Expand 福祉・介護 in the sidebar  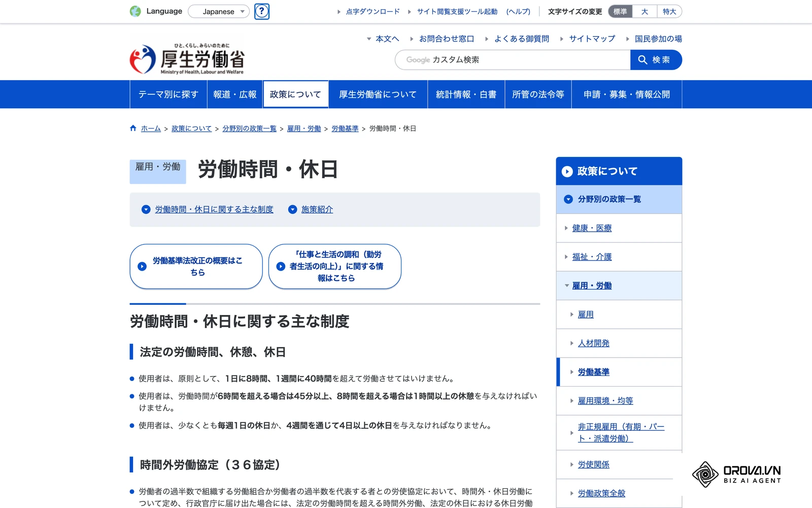tap(566, 257)
